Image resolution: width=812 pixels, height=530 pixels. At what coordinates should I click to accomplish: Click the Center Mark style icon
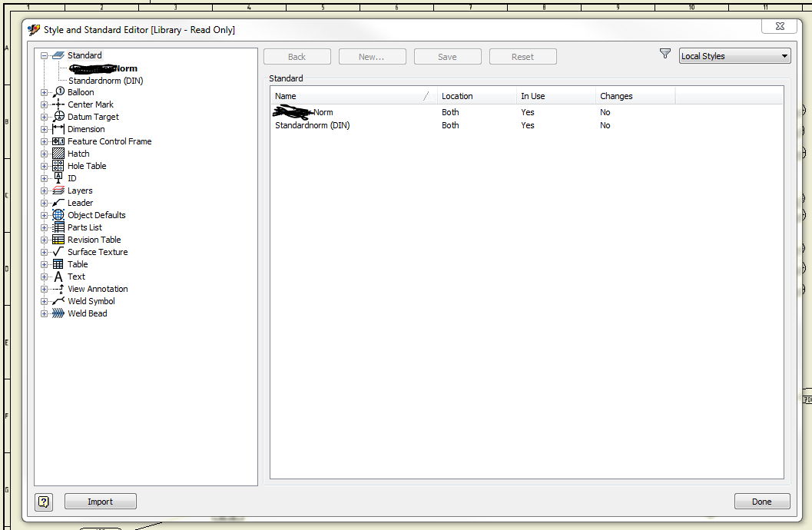point(58,104)
